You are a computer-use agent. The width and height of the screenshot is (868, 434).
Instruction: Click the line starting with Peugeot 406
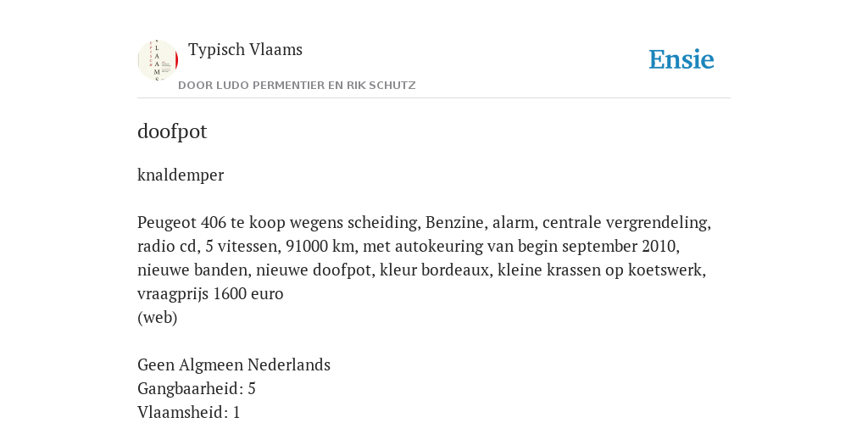click(x=424, y=223)
